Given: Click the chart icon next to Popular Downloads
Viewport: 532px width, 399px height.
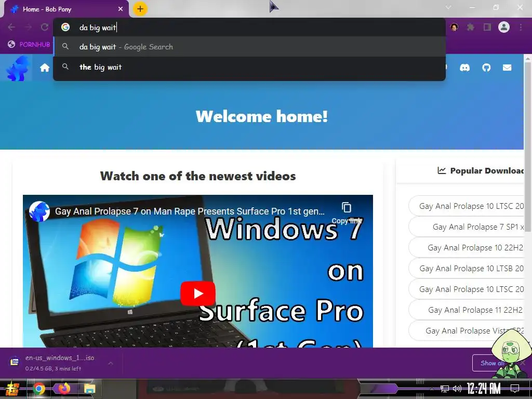Looking at the screenshot, I should [442, 170].
